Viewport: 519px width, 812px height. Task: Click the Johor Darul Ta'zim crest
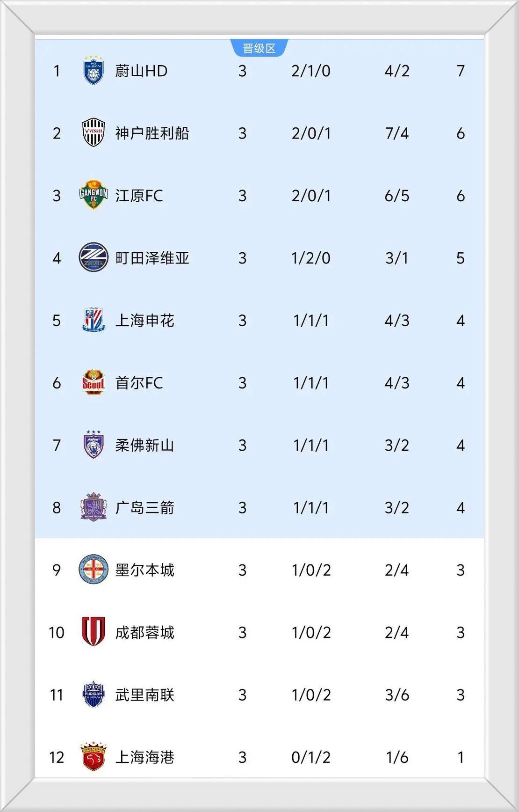[94, 445]
